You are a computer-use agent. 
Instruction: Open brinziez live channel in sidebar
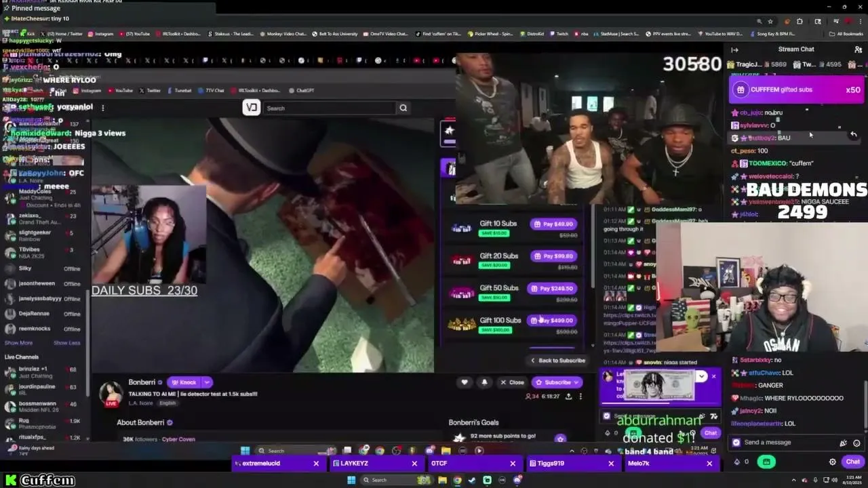[42, 372]
